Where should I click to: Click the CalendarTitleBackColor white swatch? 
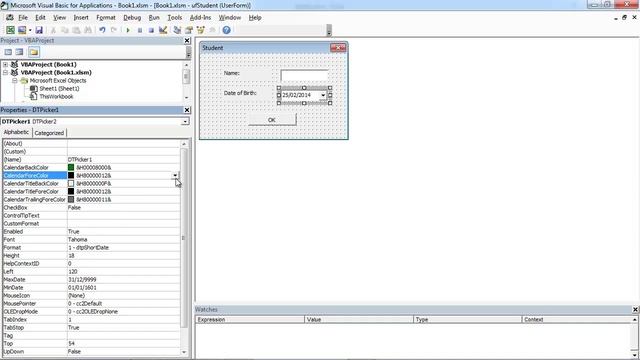(x=71, y=184)
